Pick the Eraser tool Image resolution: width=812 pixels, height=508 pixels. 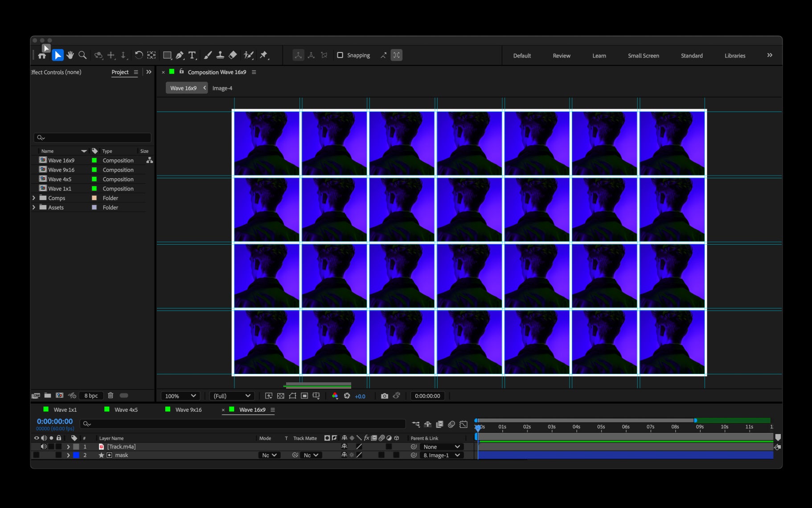click(x=233, y=55)
